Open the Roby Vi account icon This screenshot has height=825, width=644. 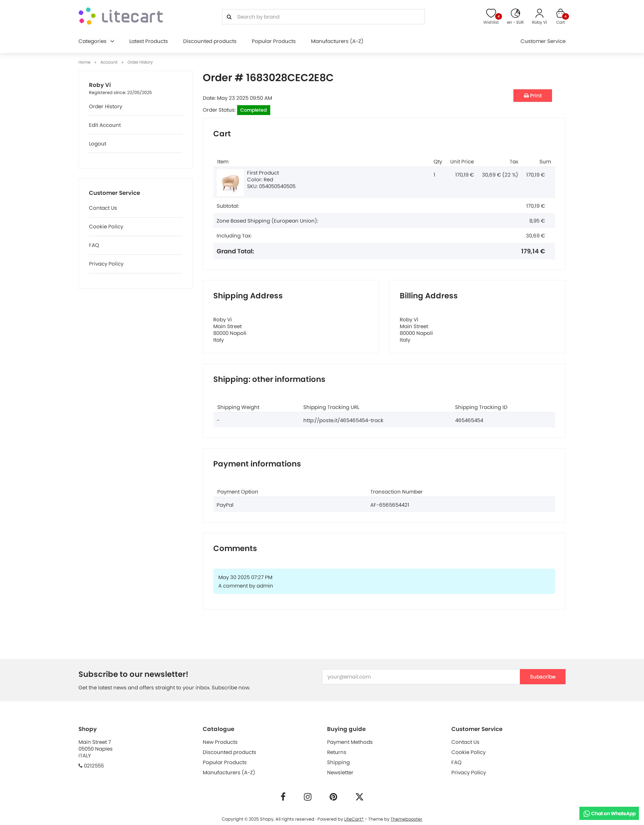click(539, 14)
